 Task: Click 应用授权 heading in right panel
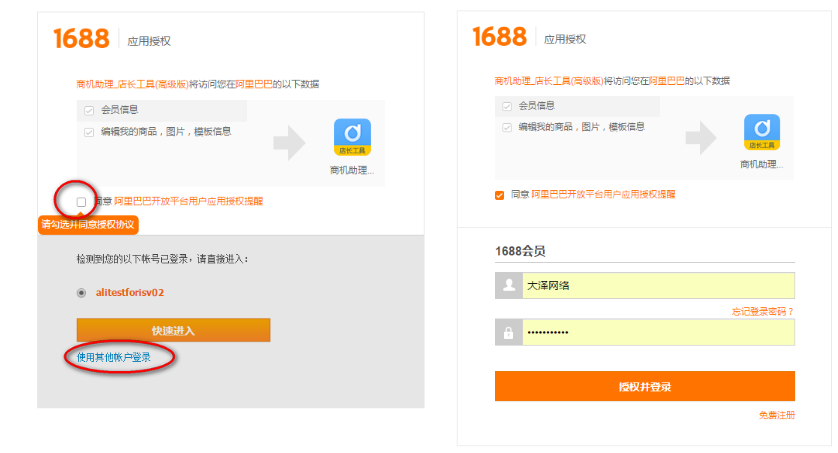point(565,39)
